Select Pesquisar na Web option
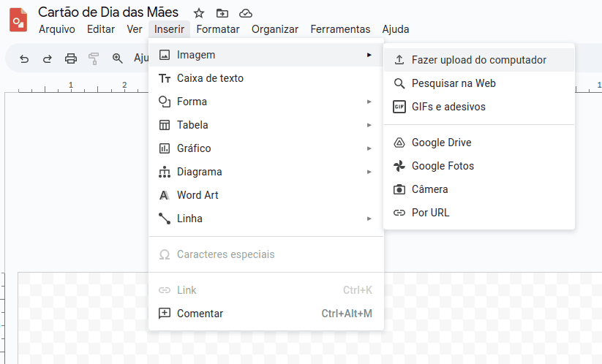 [x=479, y=83]
